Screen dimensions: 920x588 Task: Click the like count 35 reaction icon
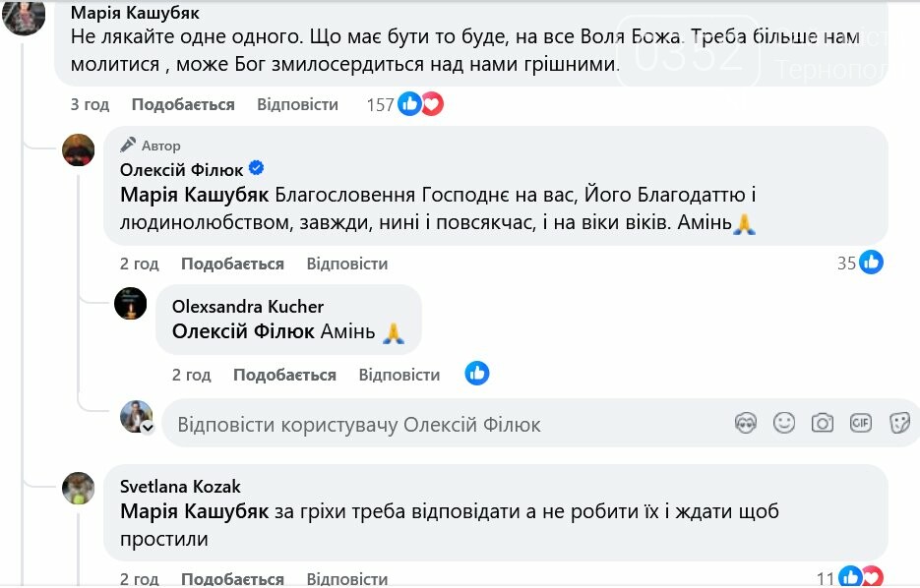[871, 263]
